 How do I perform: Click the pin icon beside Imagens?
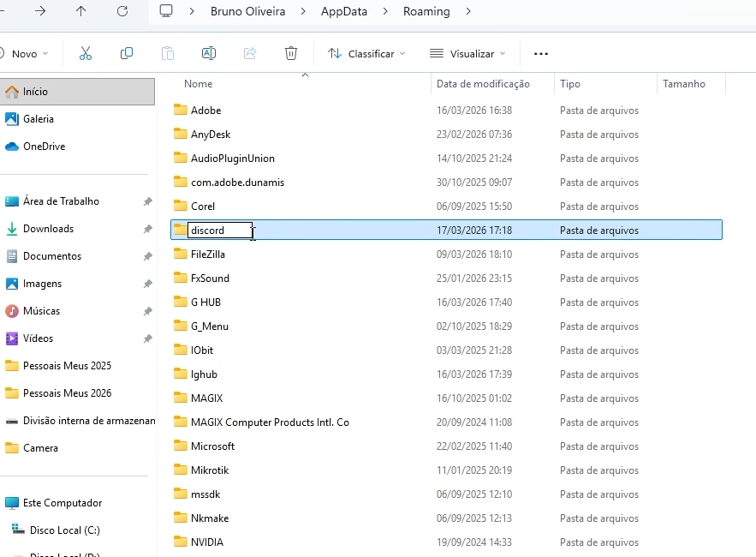(x=147, y=284)
